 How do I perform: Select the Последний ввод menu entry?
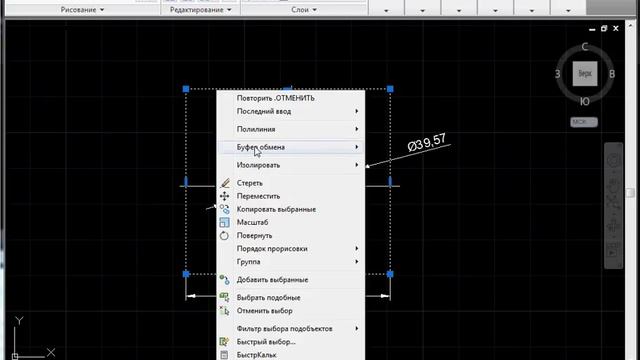click(x=291, y=111)
